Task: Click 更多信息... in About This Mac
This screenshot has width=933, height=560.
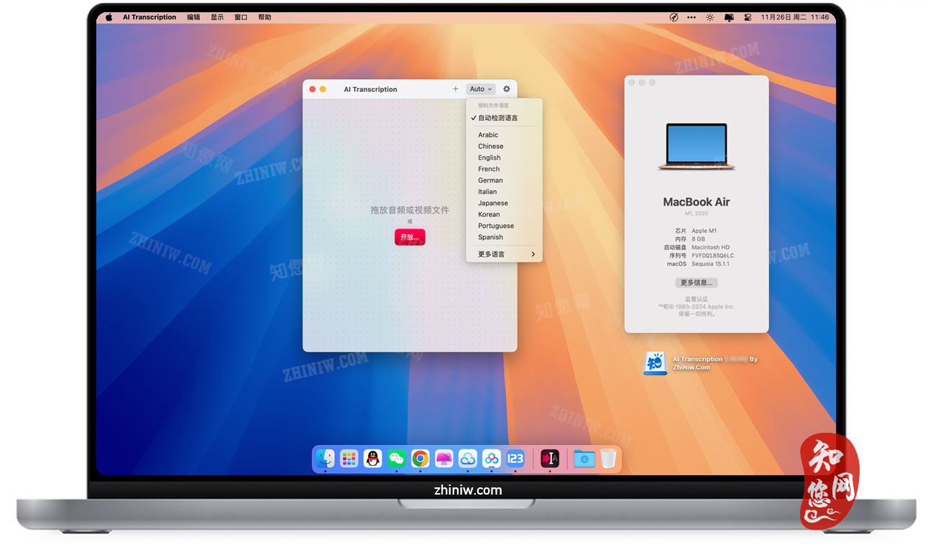Action: [697, 283]
